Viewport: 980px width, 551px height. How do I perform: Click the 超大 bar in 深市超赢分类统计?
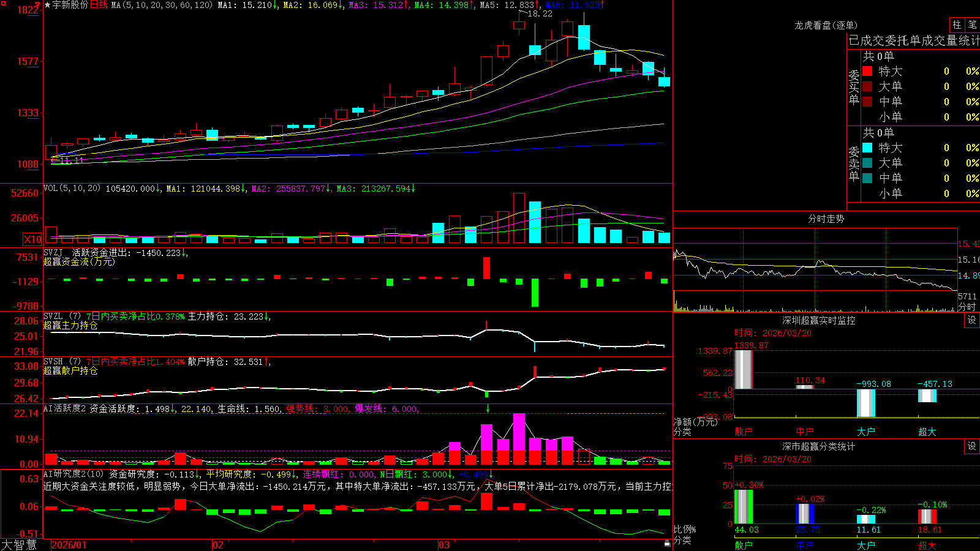tap(927, 516)
